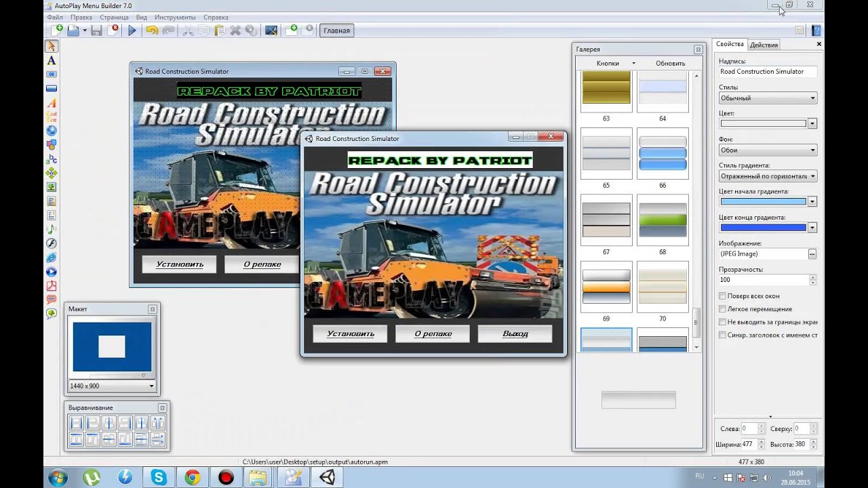Run preview with blue play arrow
The image size is (868, 488).
132,30
